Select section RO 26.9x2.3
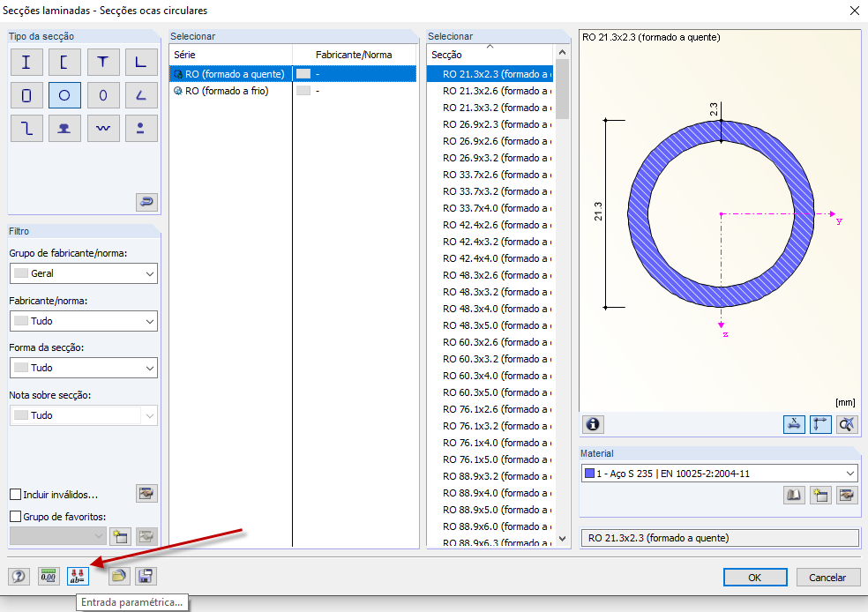 tap(490, 124)
